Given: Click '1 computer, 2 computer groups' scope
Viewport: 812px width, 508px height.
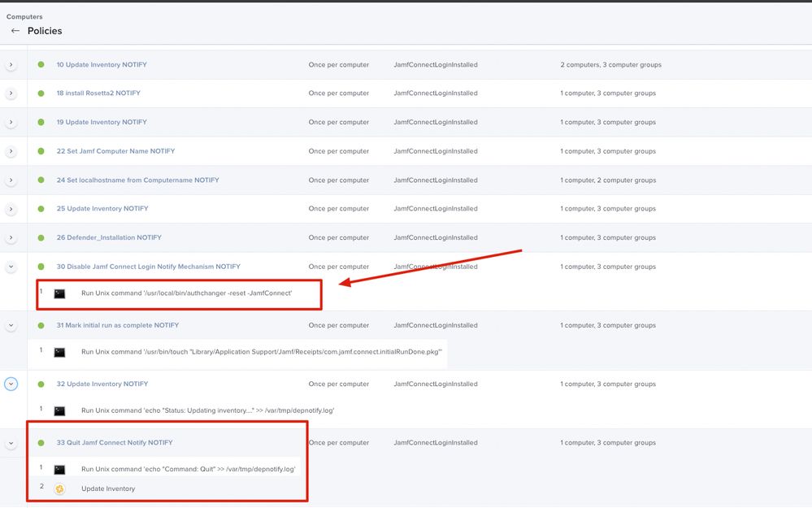Looking at the screenshot, I should coord(608,180).
